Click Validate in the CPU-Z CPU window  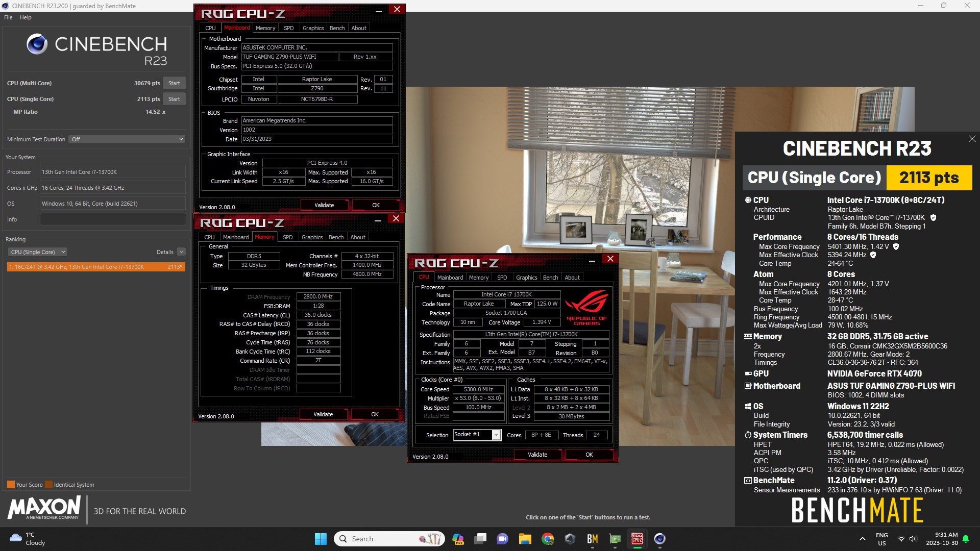[537, 455]
